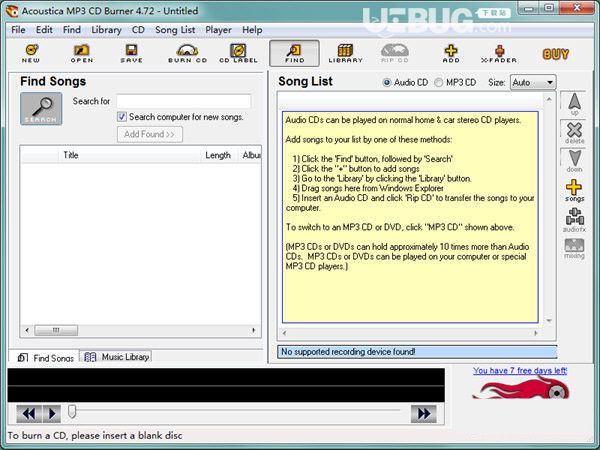Click the fast forward playback button

424,414
